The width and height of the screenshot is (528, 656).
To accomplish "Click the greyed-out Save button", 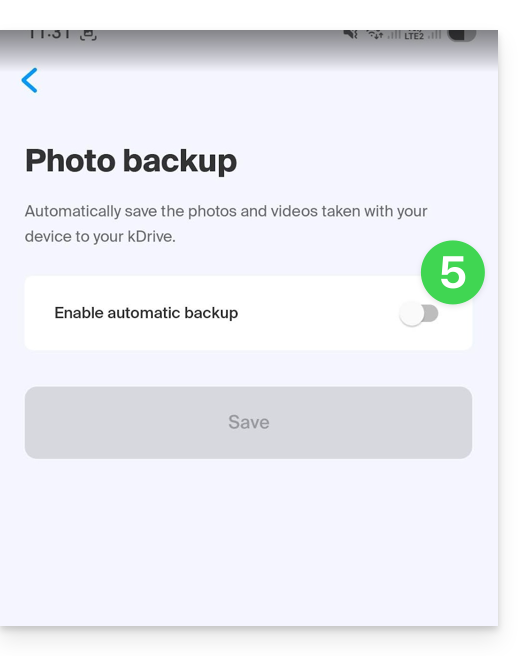I will click(249, 423).
